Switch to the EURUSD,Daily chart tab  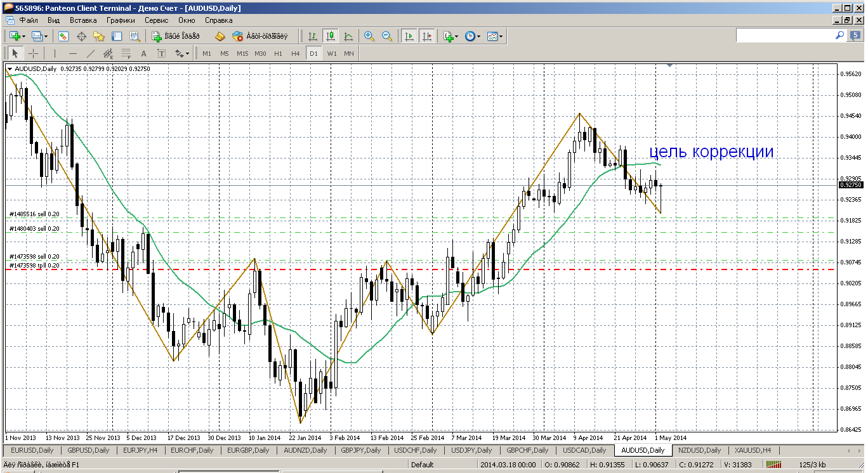[x=32, y=450]
